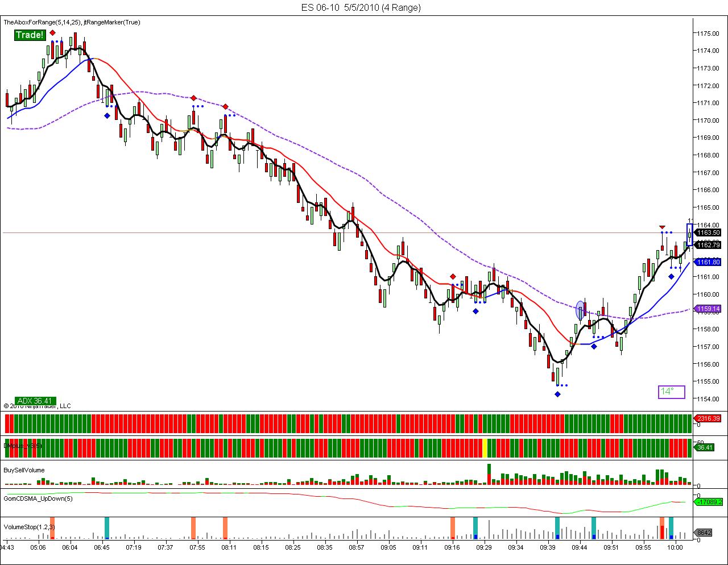Click the blue diamond near the 1157 level at 09:44
The width and height of the screenshot is (728, 565).
click(x=594, y=346)
